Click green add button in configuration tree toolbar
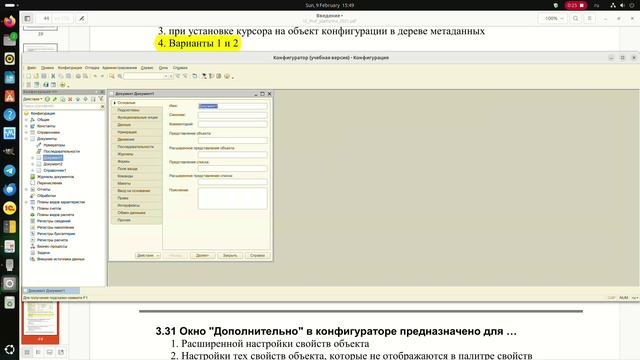 [x=47, y=99]
